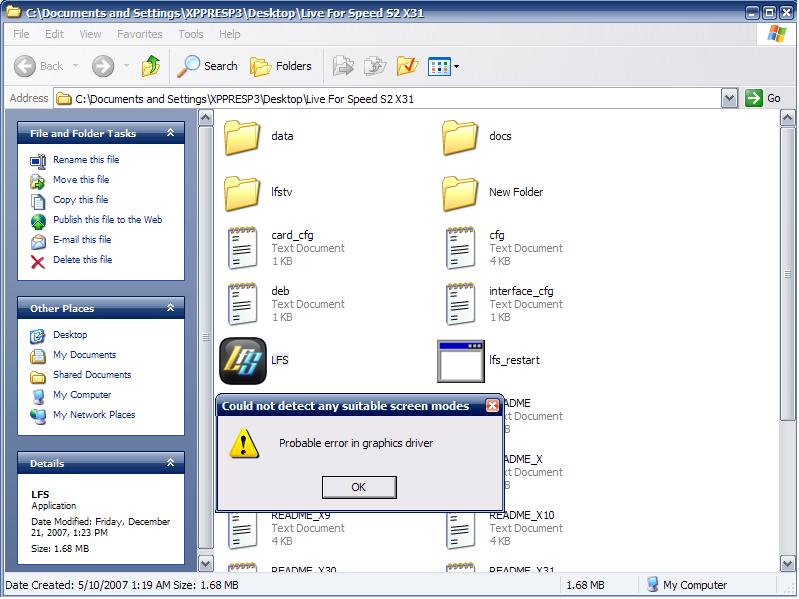Click the Windows flag logo icon

pyautogui.click(x=777, y=34)
